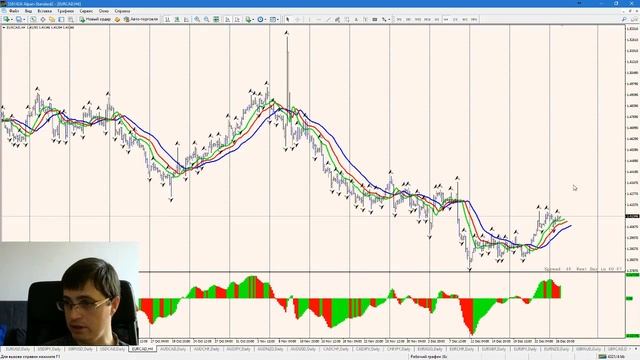Image resolution: width=640 pixels, height=360 pixels.
Task: Toggle the Navigator panel
Action: coord(52,19)
